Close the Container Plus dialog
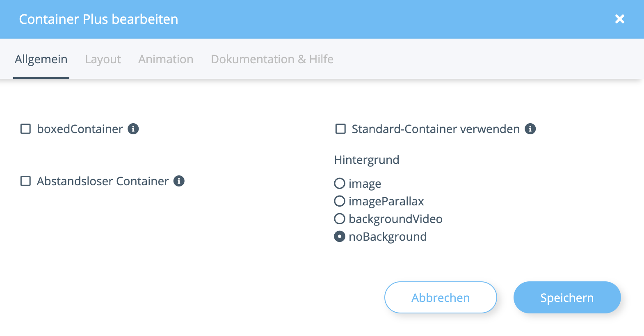The height and width of the screenshot is (336, 644). click(619, 19)
